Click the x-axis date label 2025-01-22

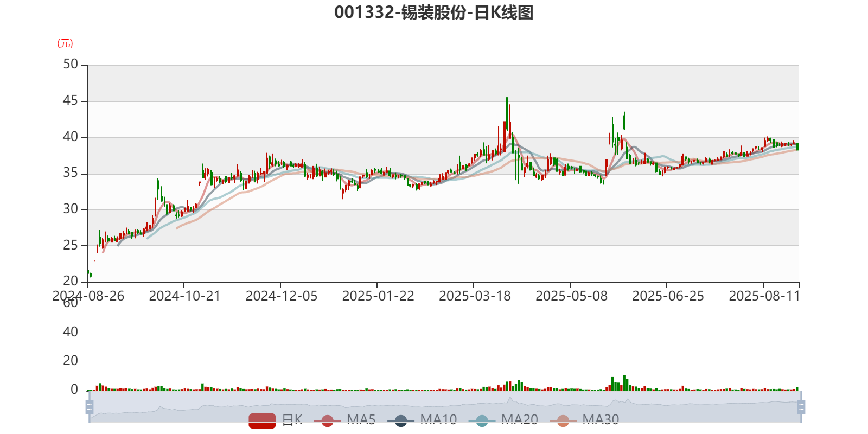pyautogui.click(x=378, y=296)
